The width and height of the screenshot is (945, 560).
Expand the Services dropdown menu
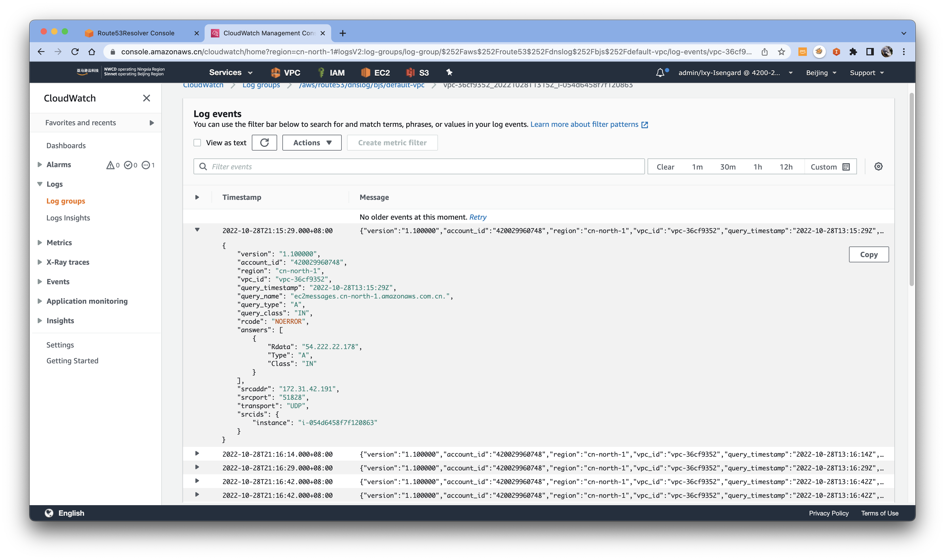coord(231,73)
